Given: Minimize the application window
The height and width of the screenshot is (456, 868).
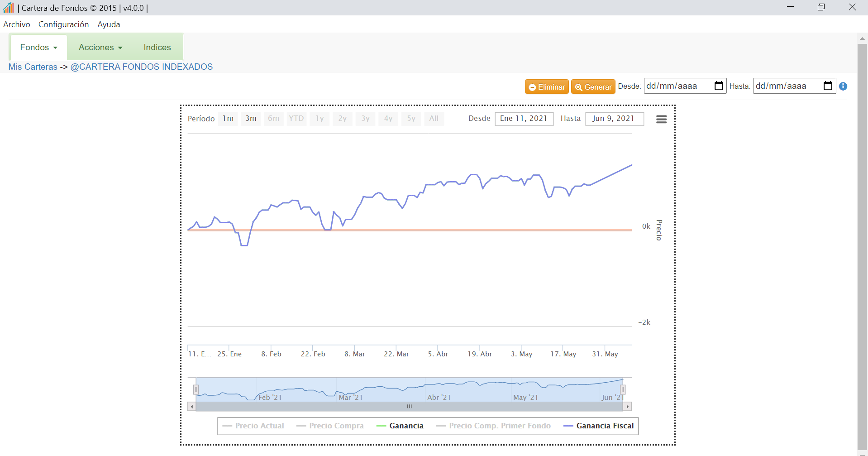Looking at the screenshot, I should point(791,7).
